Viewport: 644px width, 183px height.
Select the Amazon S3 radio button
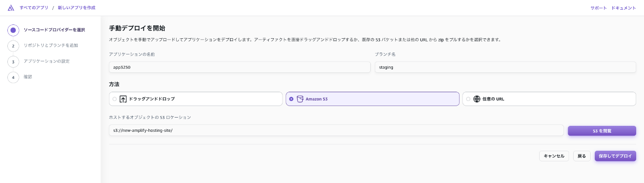[x=291, y=99]
